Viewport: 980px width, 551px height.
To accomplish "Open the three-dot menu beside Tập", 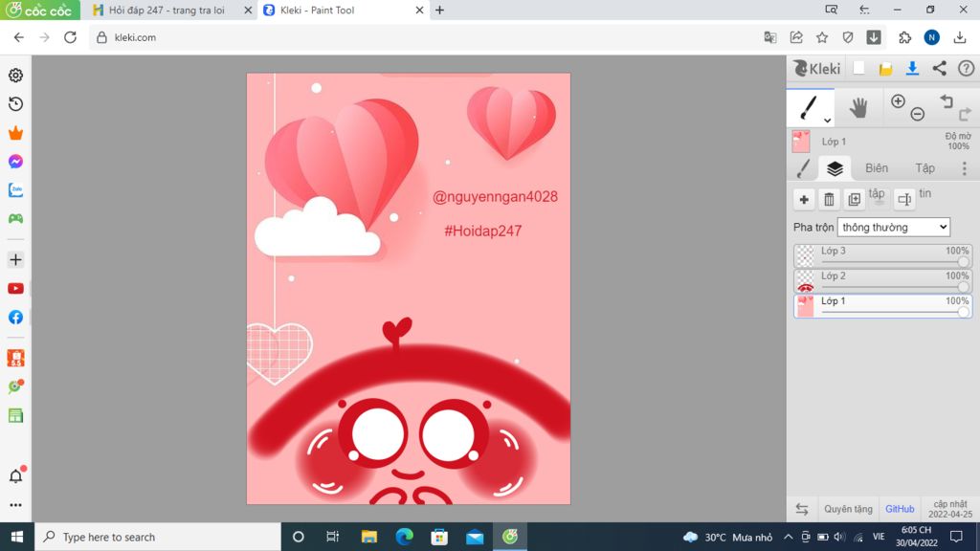I will tap(964, 167).
